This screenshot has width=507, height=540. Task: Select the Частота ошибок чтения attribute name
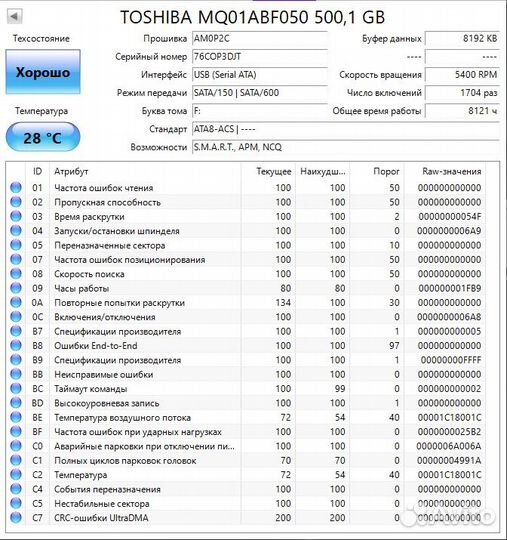(104, 188)
